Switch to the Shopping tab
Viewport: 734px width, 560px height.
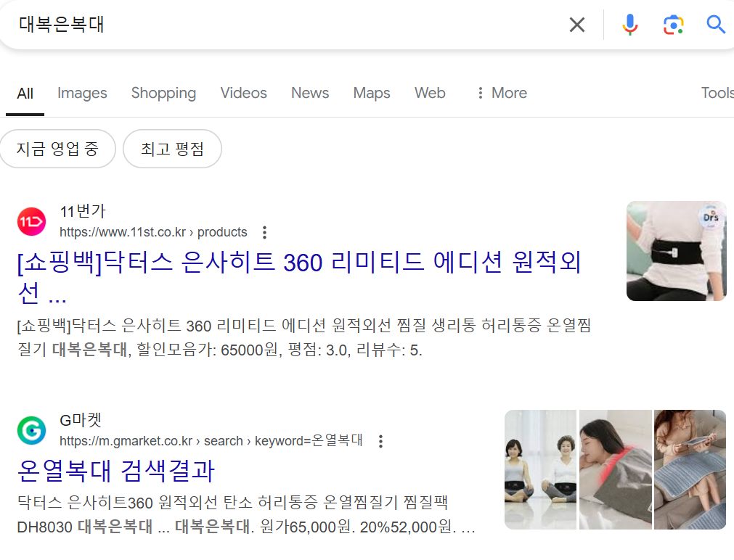[x=163, y=93]
